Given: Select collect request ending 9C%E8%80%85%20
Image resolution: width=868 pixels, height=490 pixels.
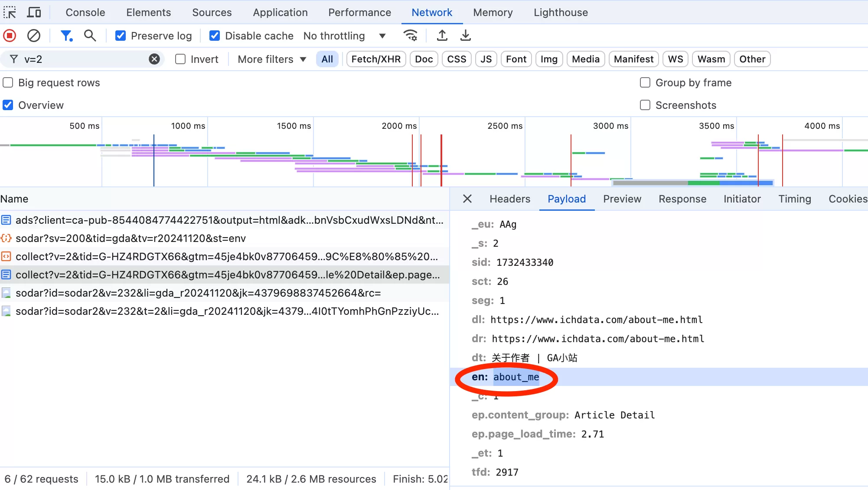Looking at the screenshot, I should (225, 257).
